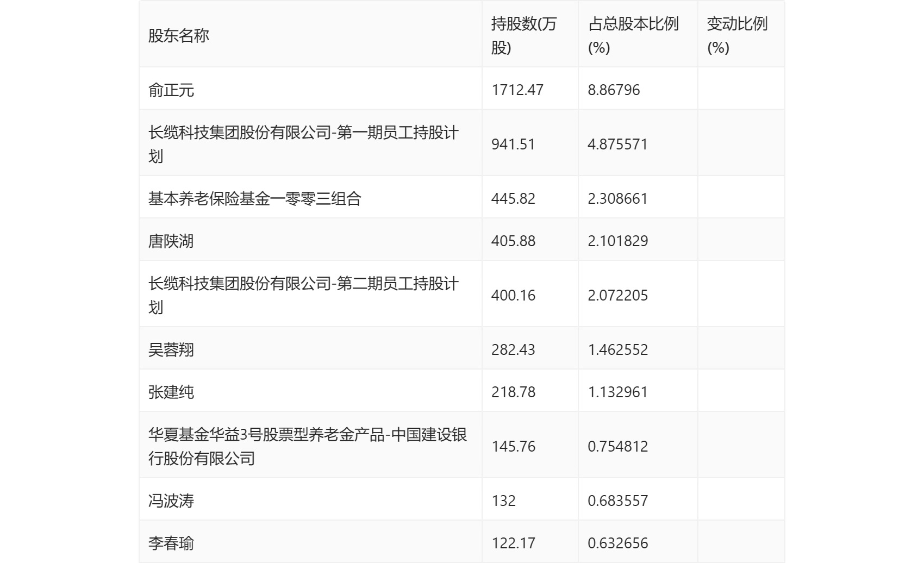This screenshot has height=563, width=924.
Task: Select the percentage 2.101829
Action: click(x=617, y=241)
